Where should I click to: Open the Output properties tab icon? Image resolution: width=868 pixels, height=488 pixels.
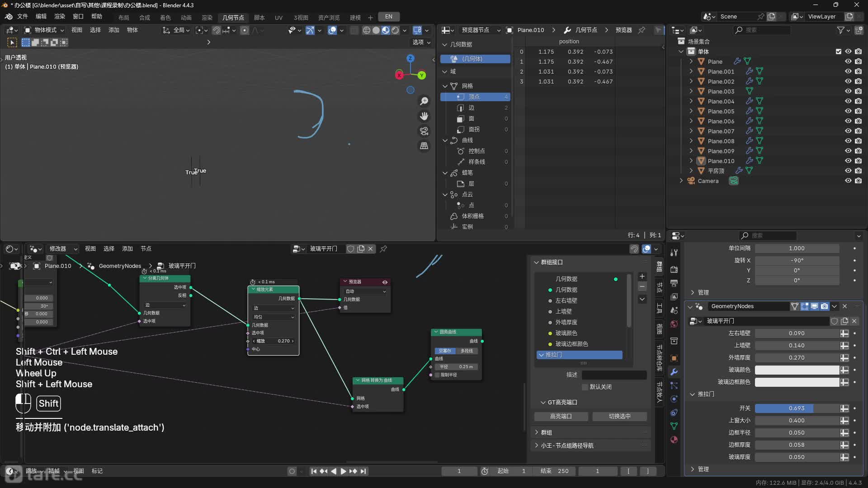tap(674, 283)
